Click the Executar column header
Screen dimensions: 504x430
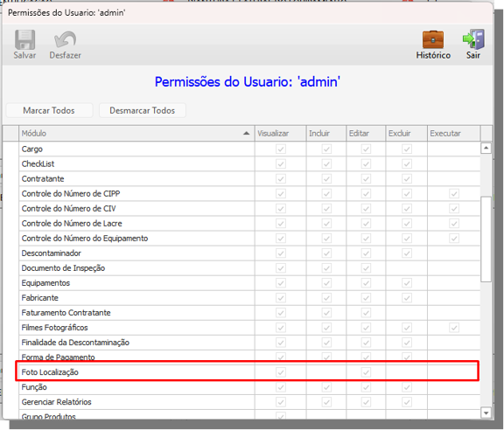454,133
